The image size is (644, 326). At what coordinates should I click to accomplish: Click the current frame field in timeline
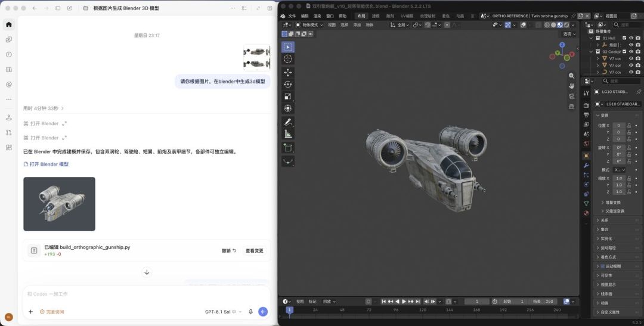477,302
